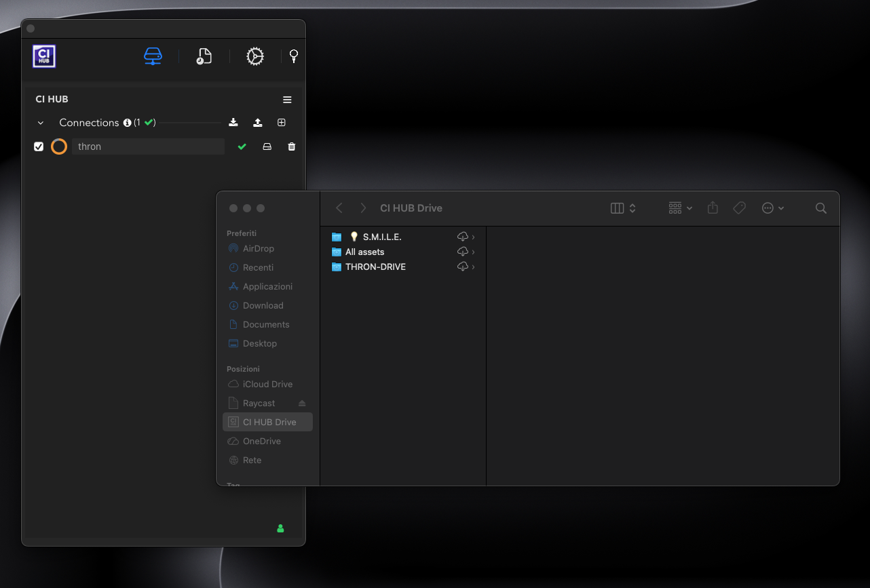Expand the THRON-DRIVE folder chevron

click(473, 267)
